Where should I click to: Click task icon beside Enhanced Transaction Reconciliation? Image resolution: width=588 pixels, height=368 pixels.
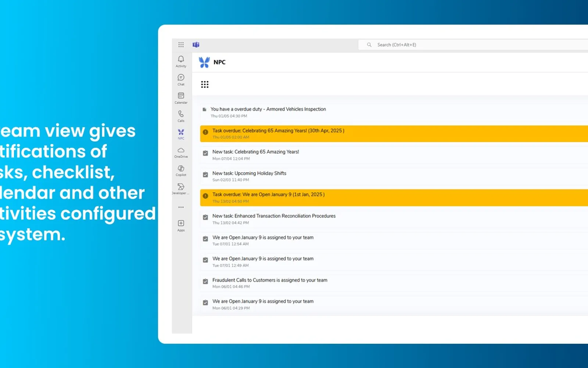[x=205, y=217]
